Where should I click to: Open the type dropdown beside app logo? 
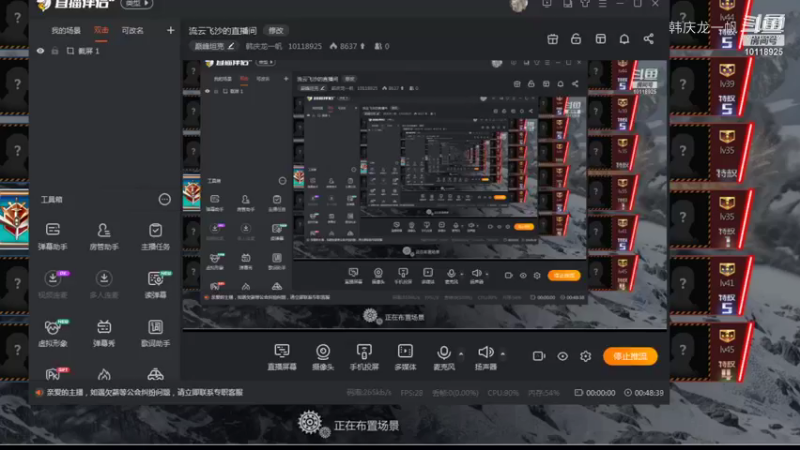tap(137, 4)
